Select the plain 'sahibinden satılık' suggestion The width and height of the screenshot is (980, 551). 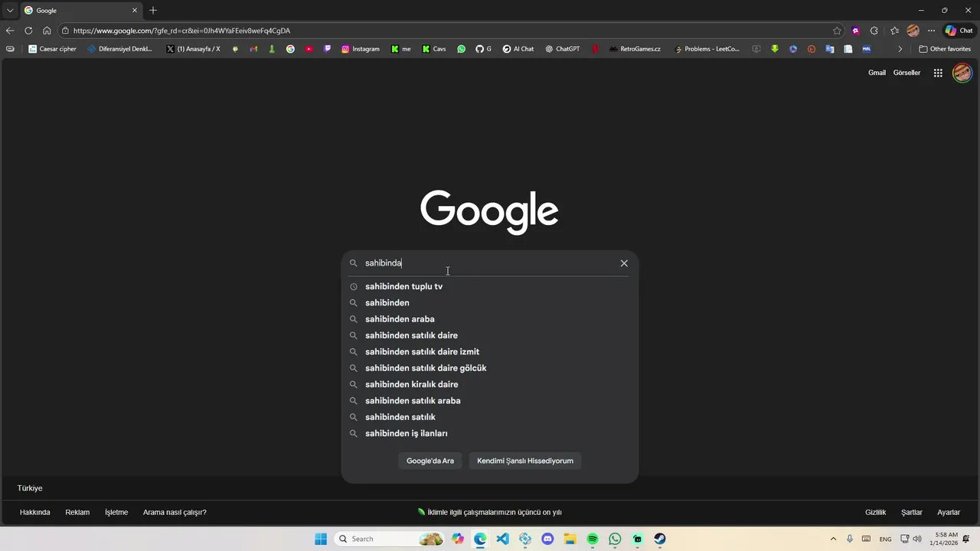[x=490, y=417]
